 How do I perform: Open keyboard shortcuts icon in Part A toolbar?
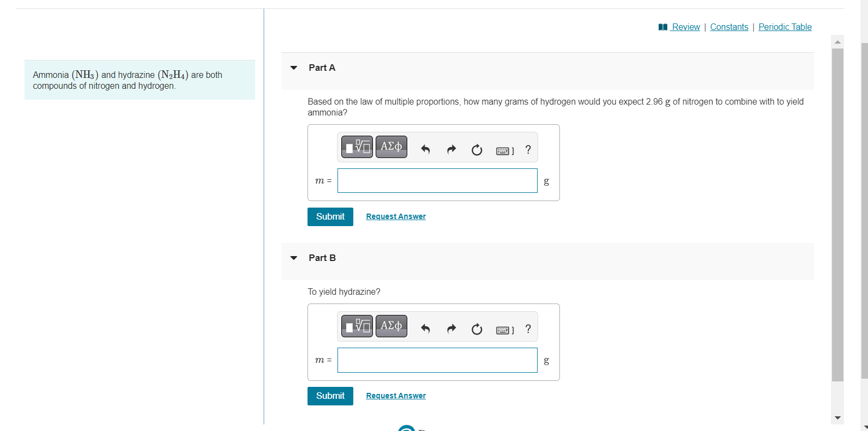505,151
